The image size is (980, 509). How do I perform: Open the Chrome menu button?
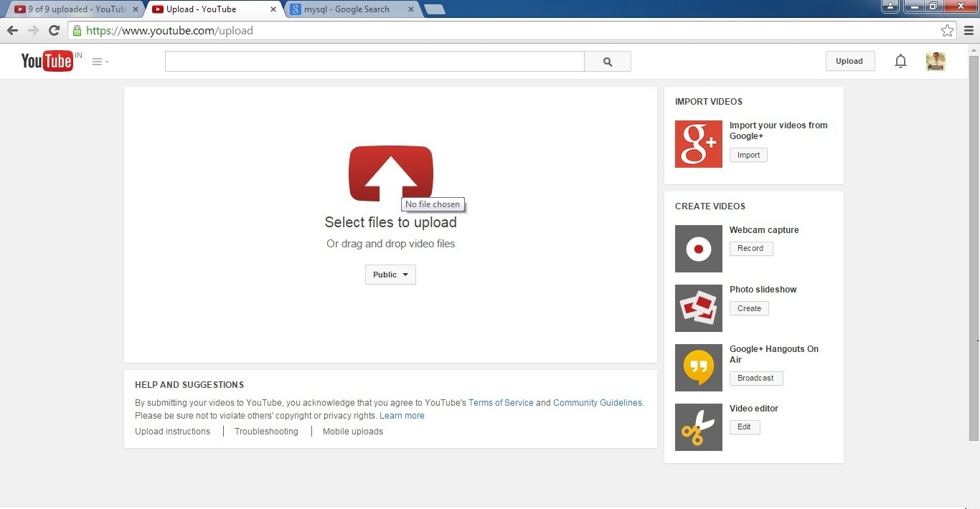pos(969,31)
